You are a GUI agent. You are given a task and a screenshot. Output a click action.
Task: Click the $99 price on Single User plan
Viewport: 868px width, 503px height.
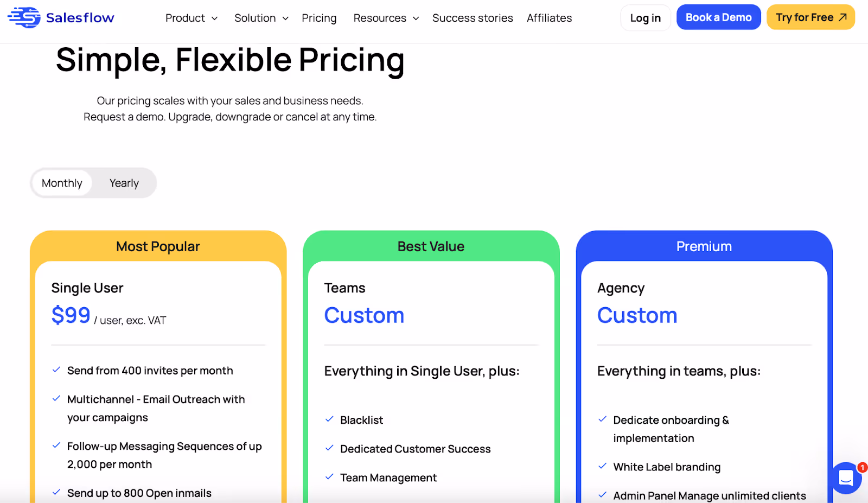tap(71, 315)
